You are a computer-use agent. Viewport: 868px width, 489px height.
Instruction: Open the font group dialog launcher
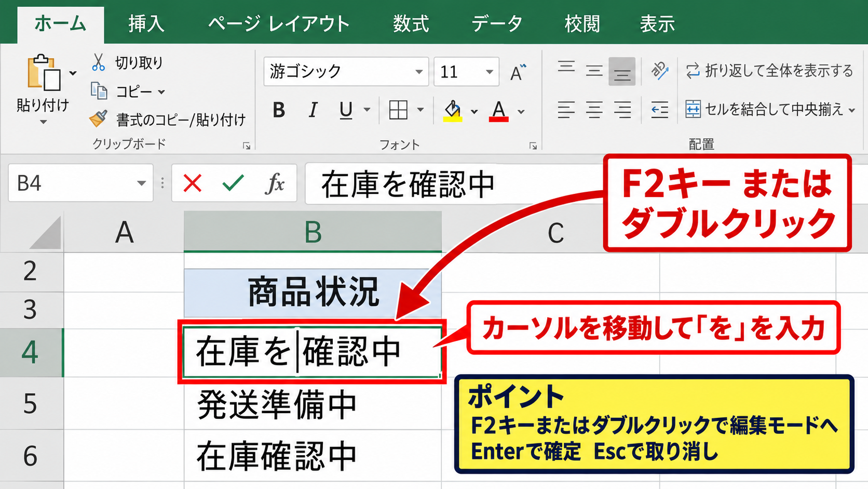533,146
